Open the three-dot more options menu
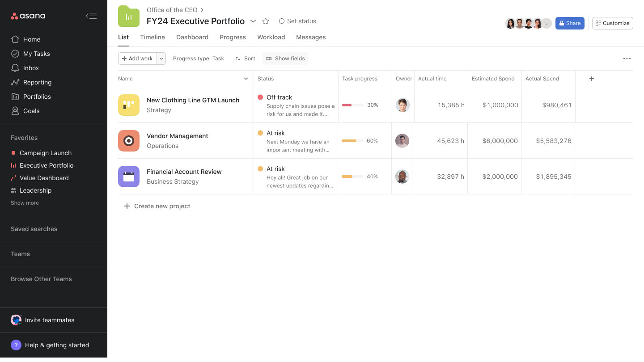644x362 pixels. coord(627,59)
